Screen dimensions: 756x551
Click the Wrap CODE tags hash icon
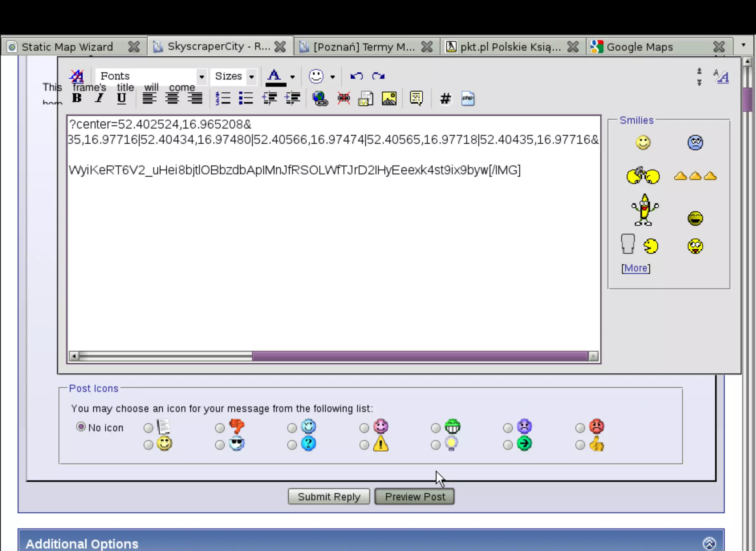445,99
